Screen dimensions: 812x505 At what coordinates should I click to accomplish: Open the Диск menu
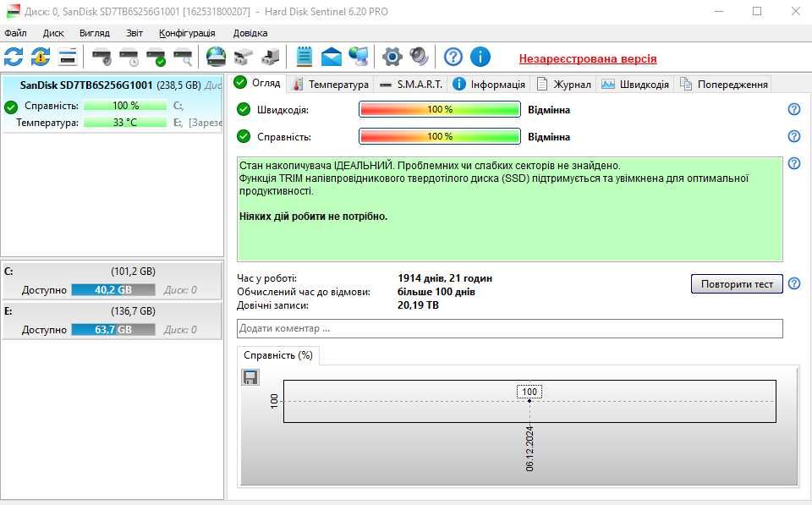[53, 33]
